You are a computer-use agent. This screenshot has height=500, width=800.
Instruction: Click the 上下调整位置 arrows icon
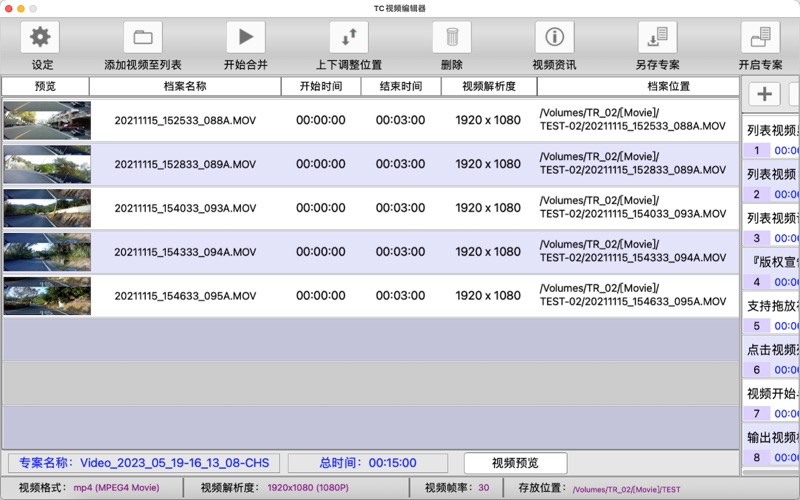click(x=348, y=38)
